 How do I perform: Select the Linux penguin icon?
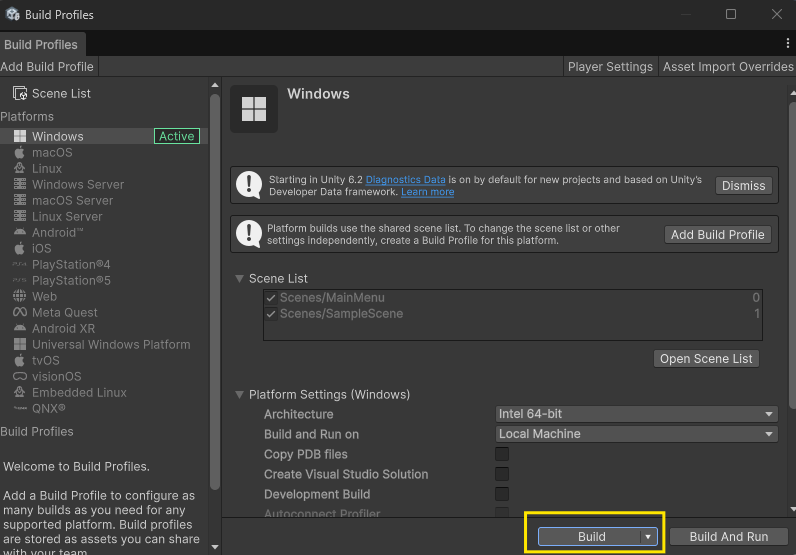[x=20, y=168]
